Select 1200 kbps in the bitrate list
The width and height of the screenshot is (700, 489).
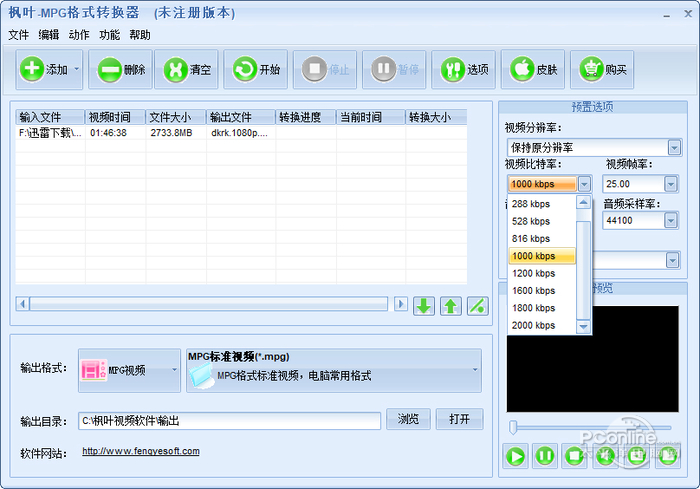[x=542, y=273]
